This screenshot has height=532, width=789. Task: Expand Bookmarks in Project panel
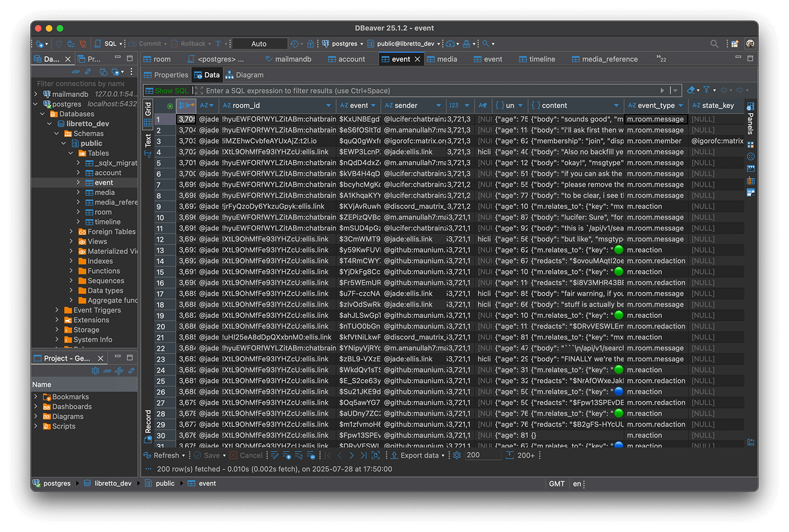36,397
